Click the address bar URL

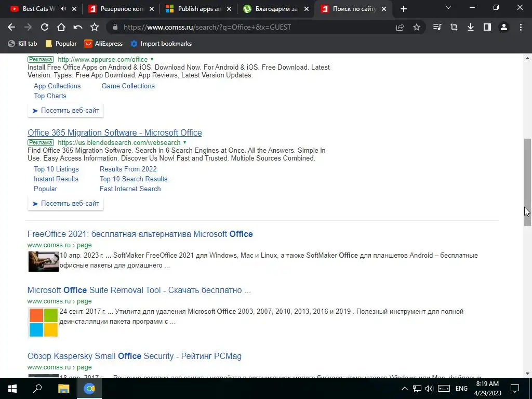point(207,27)
